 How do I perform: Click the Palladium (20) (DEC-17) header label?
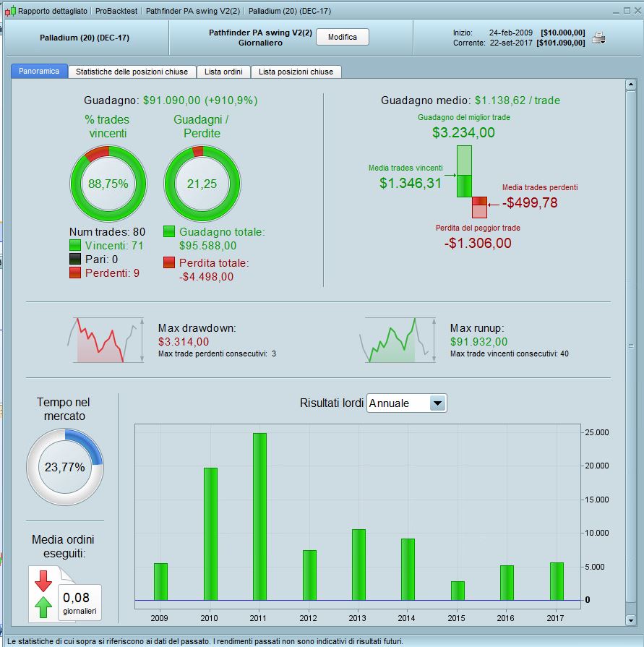pyautogui.click(x=85, y=38)
